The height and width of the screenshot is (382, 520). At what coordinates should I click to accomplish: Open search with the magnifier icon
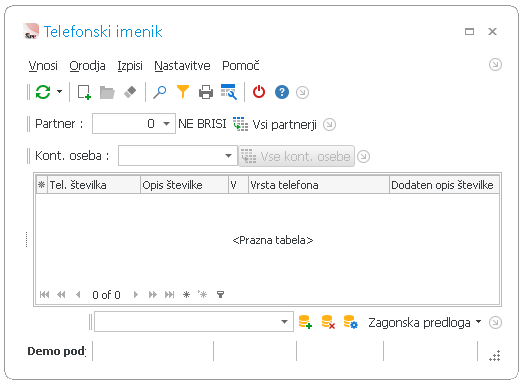pyautogui.click(x=160, y=92)
